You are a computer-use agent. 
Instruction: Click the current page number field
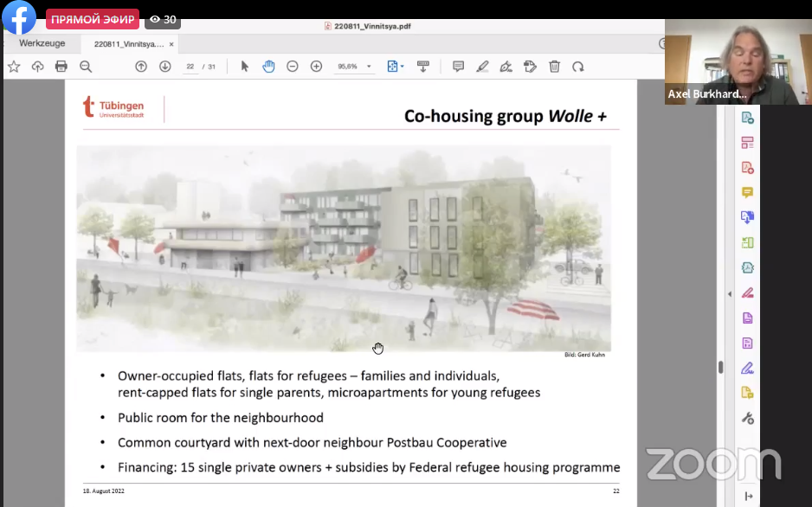pyautogui.click(x=190, y=67)
